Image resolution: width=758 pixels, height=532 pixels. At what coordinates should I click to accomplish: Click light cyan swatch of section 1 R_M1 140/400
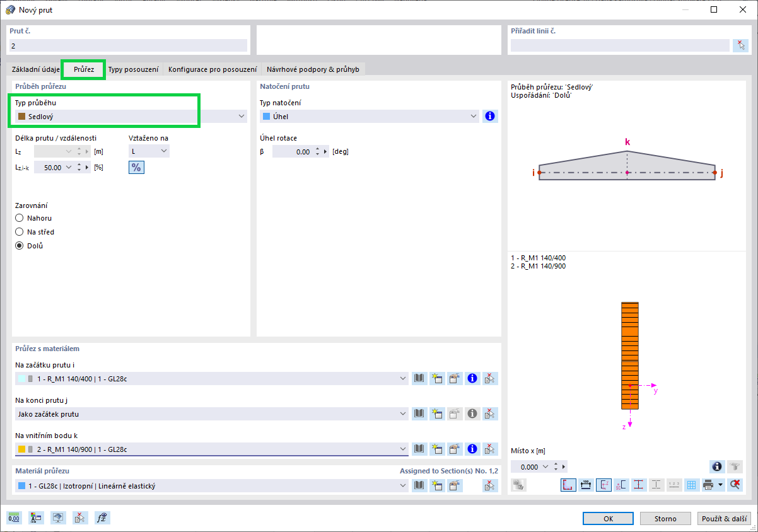pos(21,379)
